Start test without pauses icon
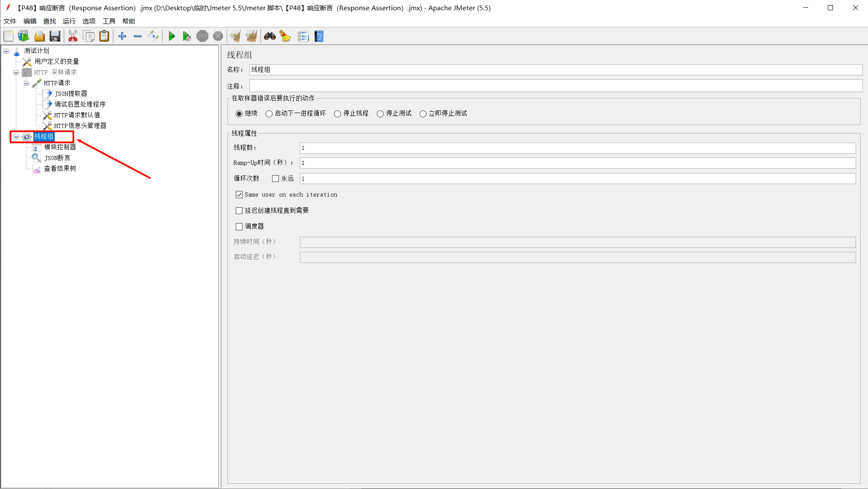The width and height of the screenshot is (868, 489). (x=187, y=36)
